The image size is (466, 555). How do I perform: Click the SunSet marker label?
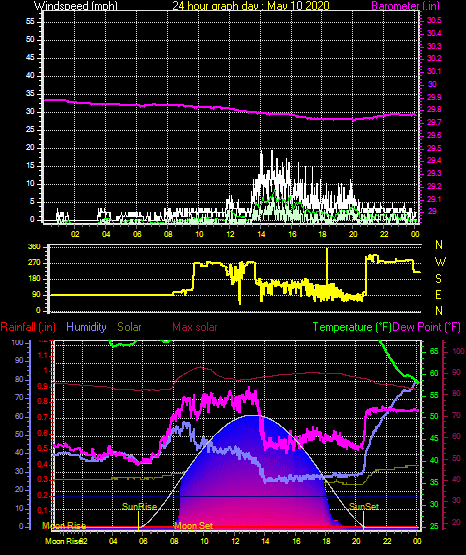364,507
